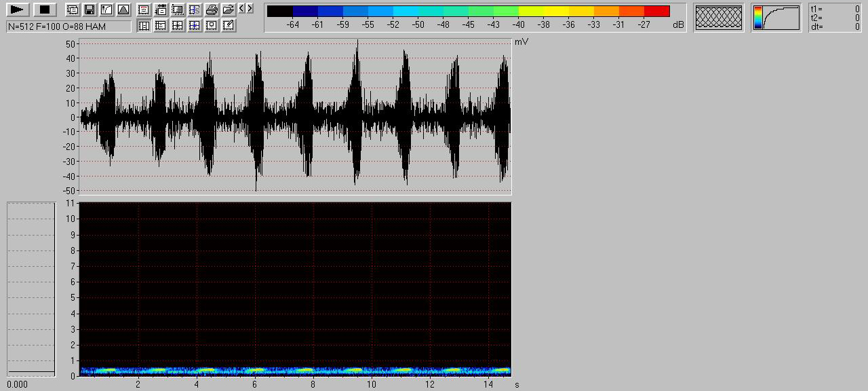The image size is (868, 391).
Task: Click the printer icon to print
Action: [211, 10]
